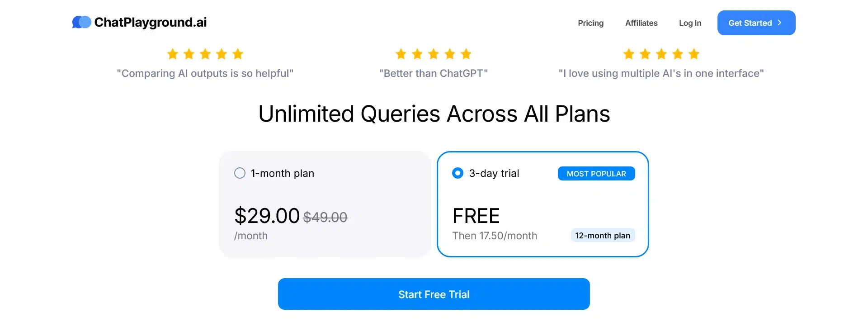The width and height of the screenshot is (868, 327).
Task: Select the 1-month plan radio button
Action: 240,173
